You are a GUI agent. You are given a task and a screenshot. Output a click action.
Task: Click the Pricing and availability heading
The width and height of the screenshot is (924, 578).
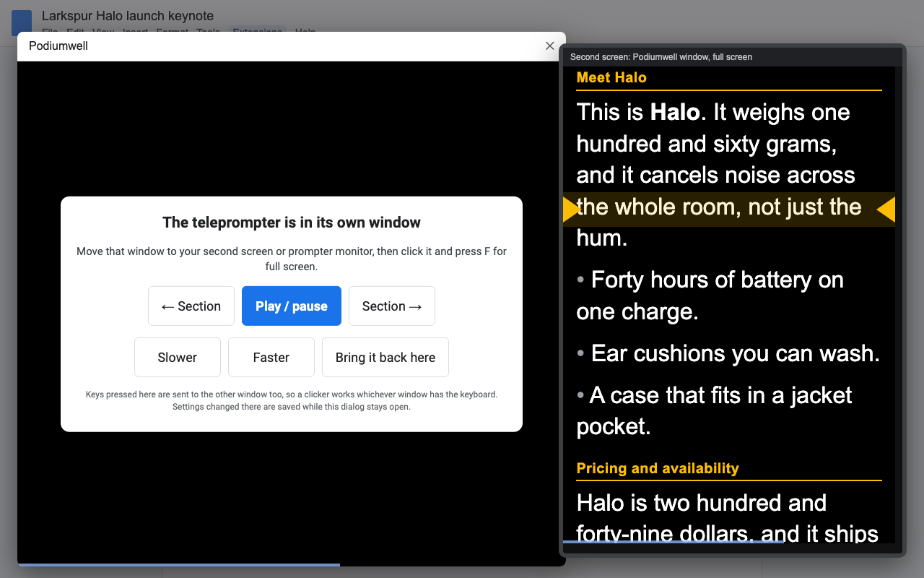[658, 468]
